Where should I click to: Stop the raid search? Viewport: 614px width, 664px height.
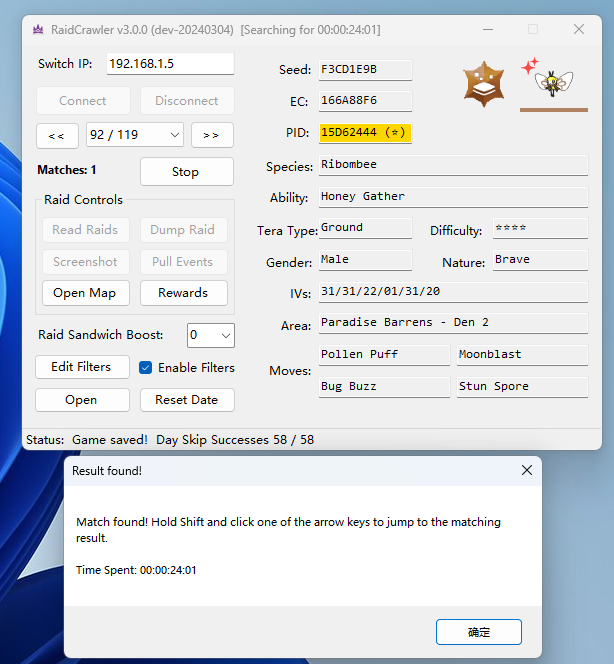[186, 172]
